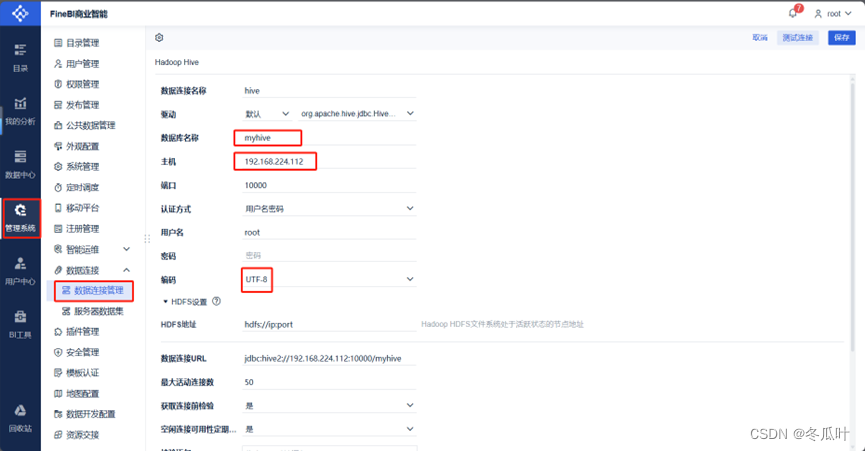Click the form's vertical scrollbar
Image resolution: width=865 pixels, height=451 pixels.
pos(853,215)
